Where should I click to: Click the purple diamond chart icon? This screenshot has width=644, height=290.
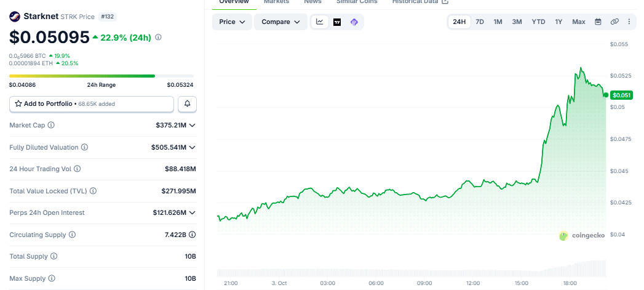point(354,22)
